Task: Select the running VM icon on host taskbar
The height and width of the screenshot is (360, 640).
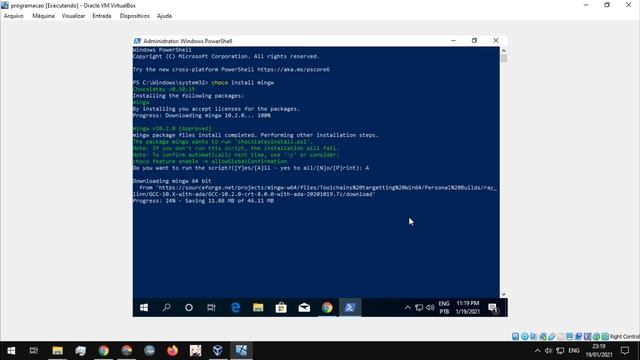Action: (241, 351)
